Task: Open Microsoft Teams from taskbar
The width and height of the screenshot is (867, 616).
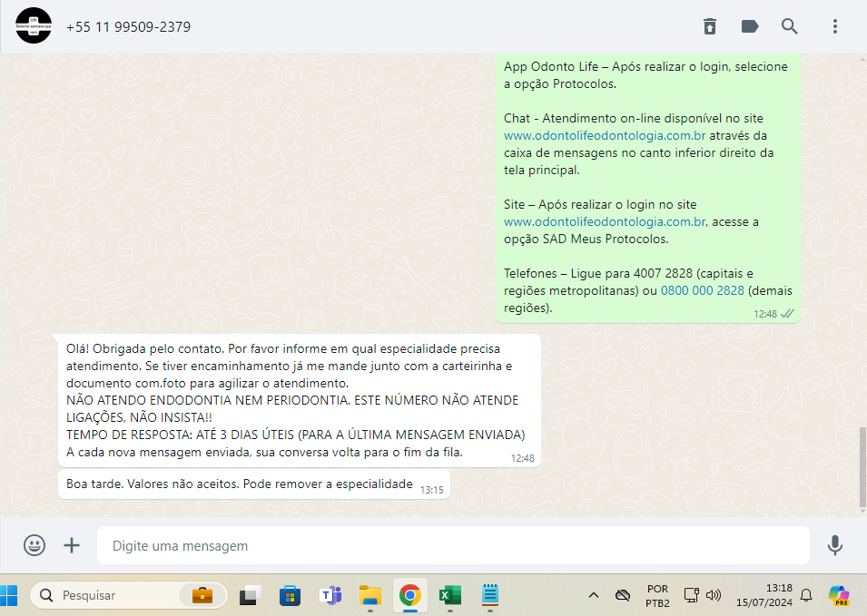Action: point(330,595)
